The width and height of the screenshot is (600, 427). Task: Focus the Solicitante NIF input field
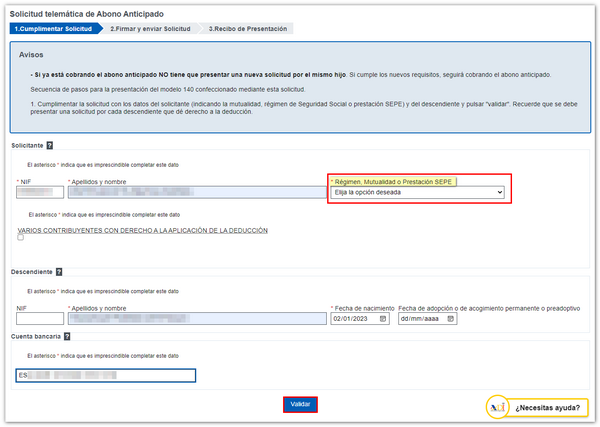(x=40, y=192)
